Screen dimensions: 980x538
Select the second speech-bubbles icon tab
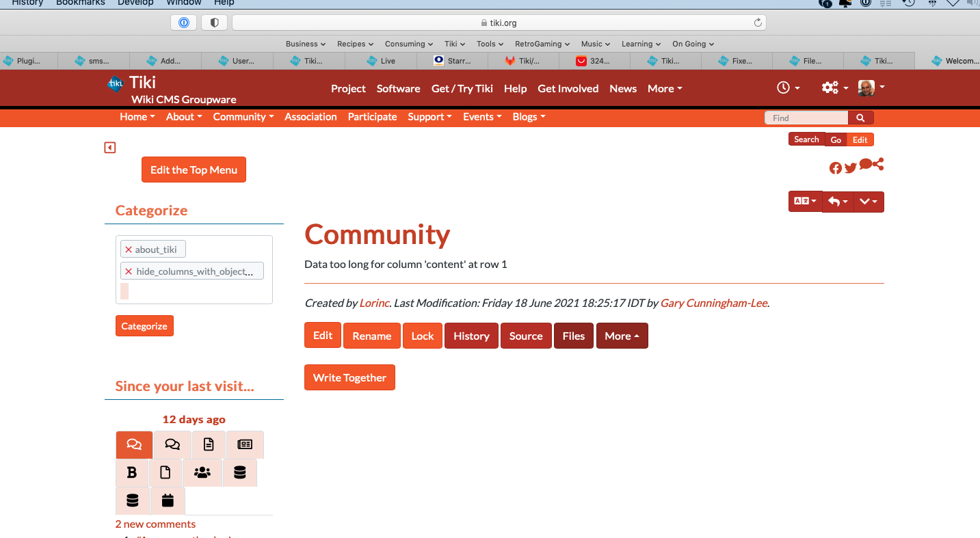coord(172,445)
